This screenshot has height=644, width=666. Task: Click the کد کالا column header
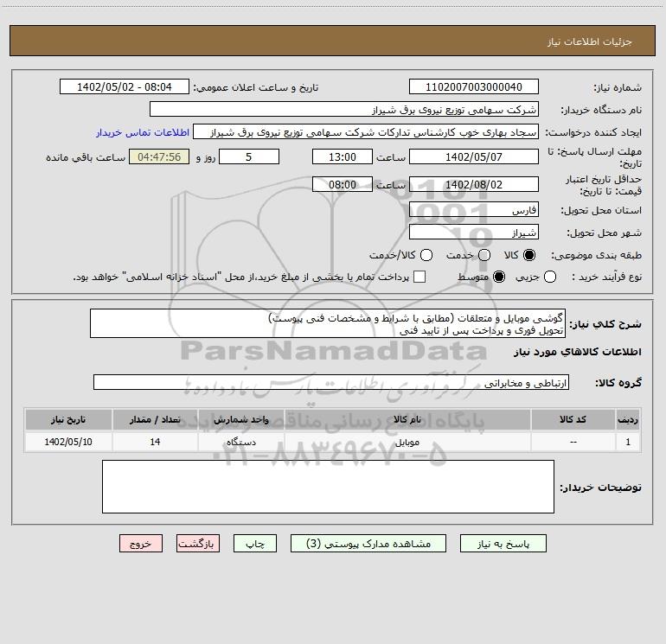click(x=573, y=419)
